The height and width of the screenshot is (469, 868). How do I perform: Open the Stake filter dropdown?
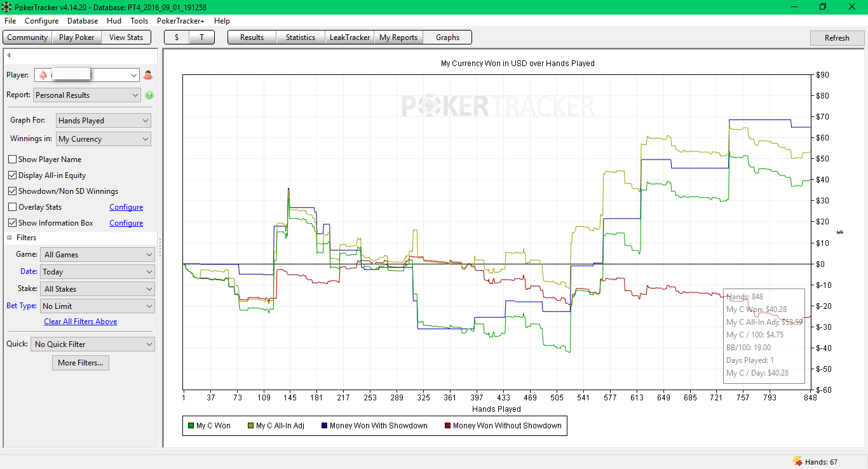pyautogui.click(x=97, y=289)
